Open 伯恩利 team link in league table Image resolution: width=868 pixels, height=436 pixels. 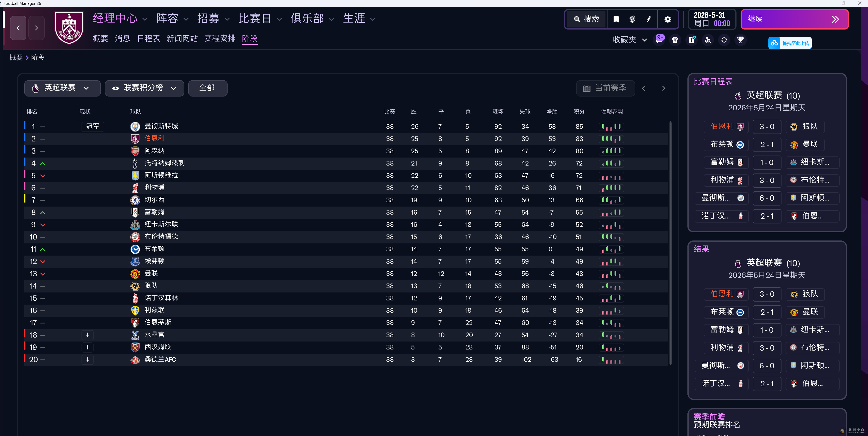pyautogui.click(x=155, y=139)
